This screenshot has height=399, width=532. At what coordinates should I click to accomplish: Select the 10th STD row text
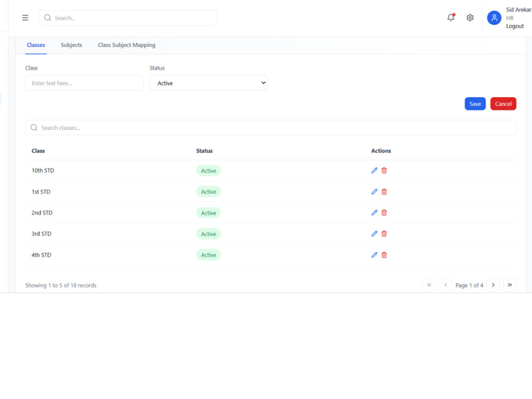click(43, 170)
